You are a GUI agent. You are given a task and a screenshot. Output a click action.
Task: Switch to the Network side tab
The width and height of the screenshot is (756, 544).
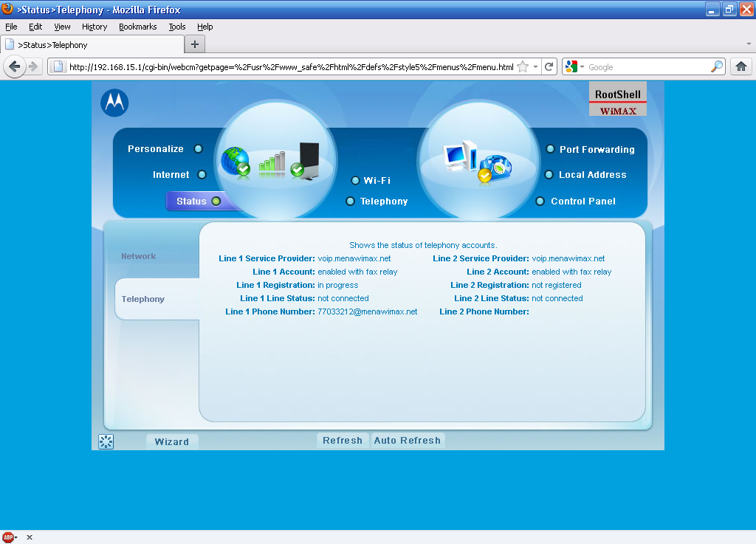139,256
